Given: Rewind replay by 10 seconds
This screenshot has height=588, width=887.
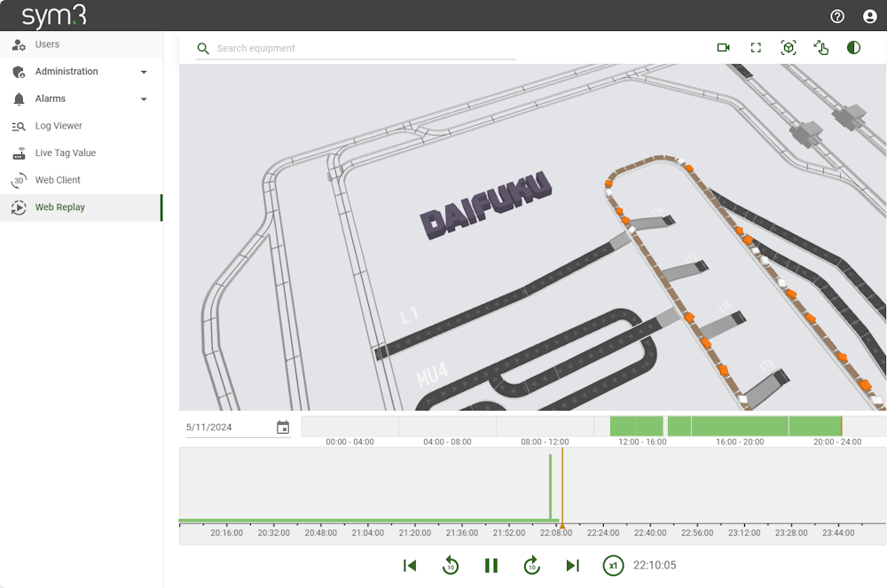Looking at the screenshot, I should click(451, 566).
